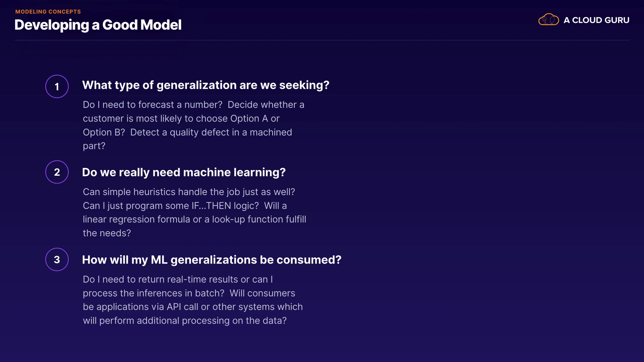This screenshot has width=644, height=362.
Task: Click the orange cloud logo icon
Action: pos(548,20)
